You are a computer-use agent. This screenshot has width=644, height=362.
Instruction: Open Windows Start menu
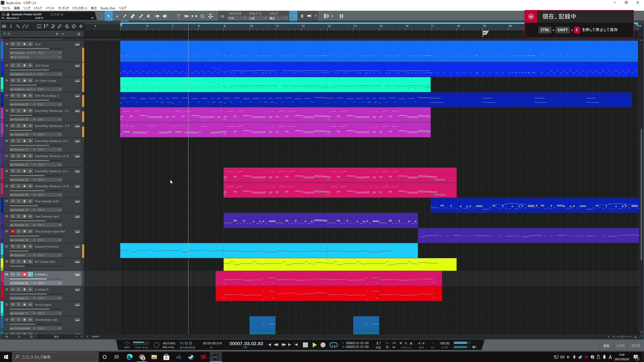click(x=6, y=357)
